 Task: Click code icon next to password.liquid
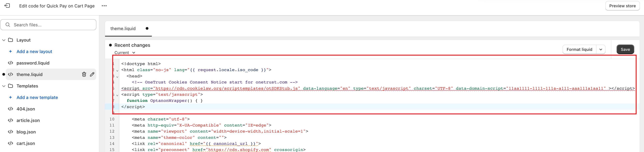(10, 63)
